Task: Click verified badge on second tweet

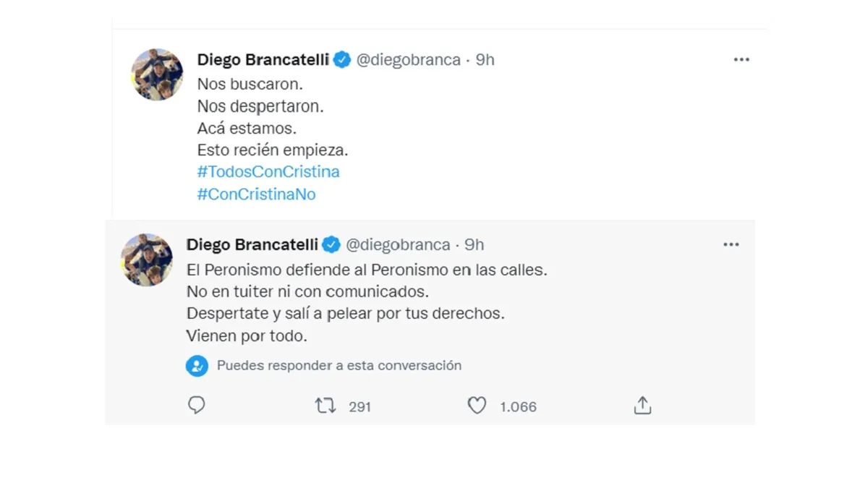Action: [331, 245]
